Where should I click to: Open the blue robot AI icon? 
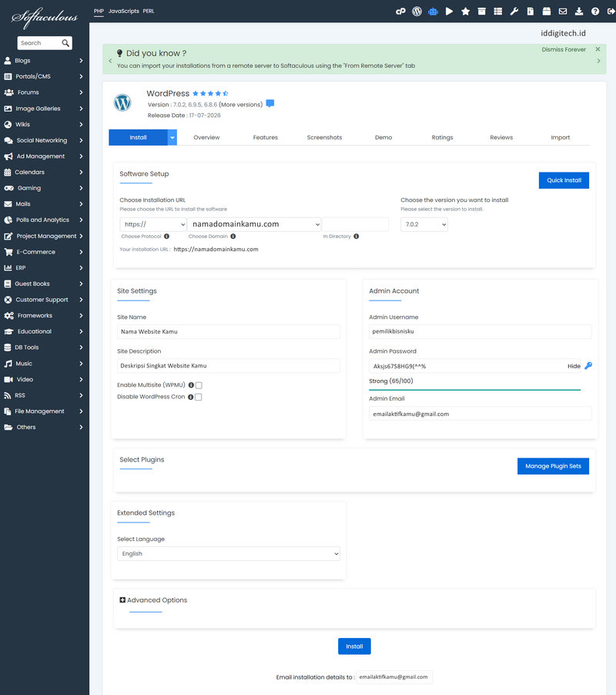(433, 12)
